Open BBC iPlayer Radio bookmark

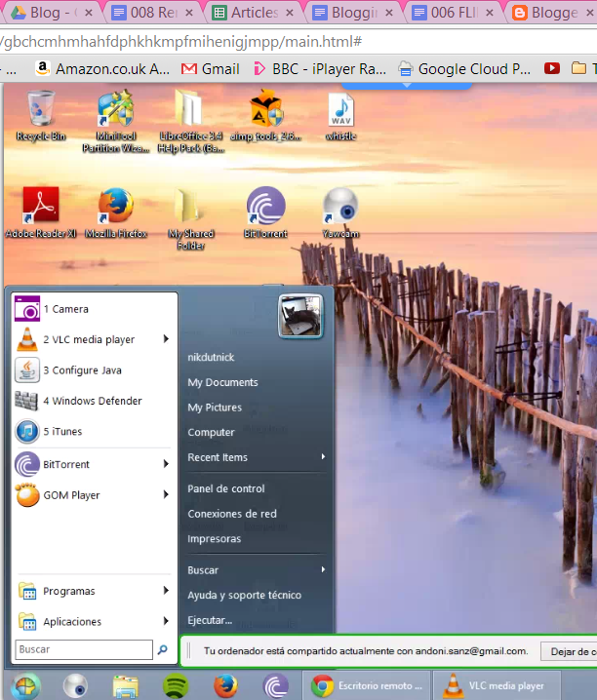[x=320, y=69]
